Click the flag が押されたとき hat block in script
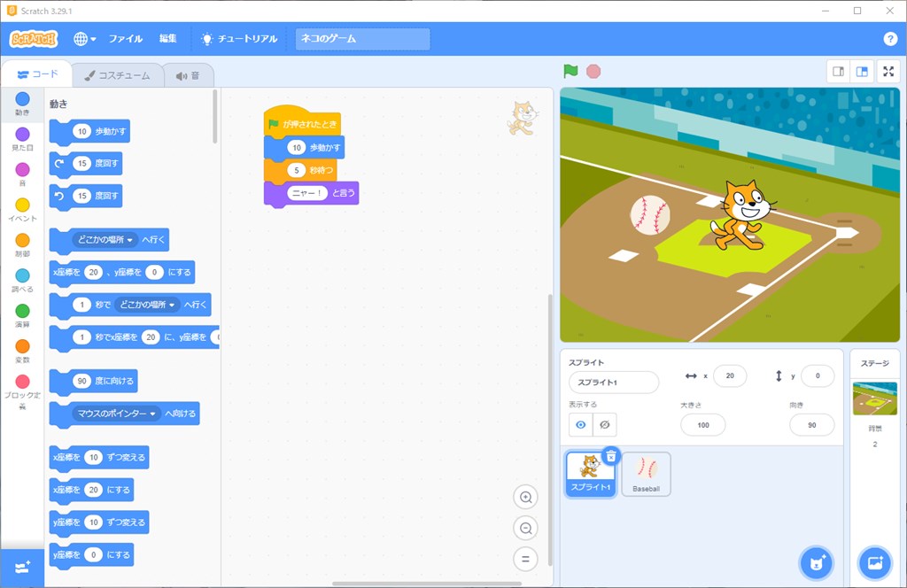 coord(302,122)
